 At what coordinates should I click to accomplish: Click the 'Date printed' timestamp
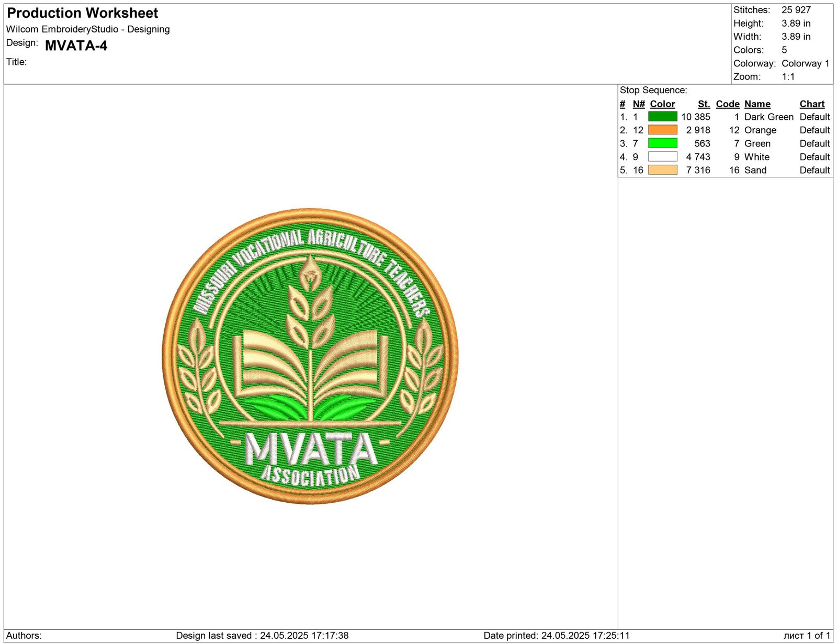[557, 636]
